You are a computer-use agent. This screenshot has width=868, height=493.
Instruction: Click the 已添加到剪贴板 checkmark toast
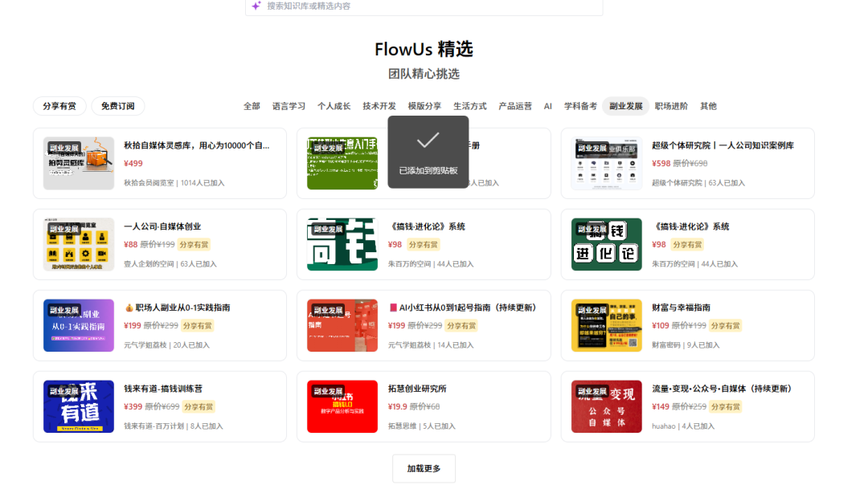pyautogui.click(x=428, y=153)
